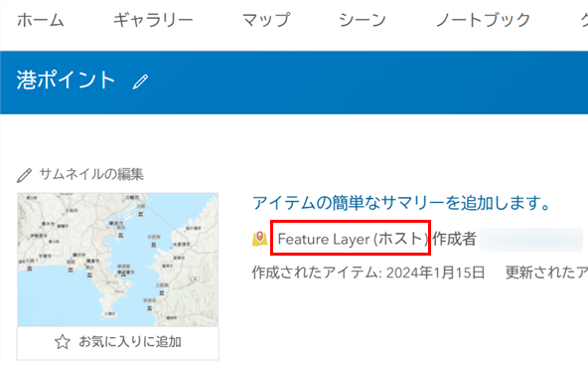Click the 作成されたアイテム: 2024年1月15日 text

[x=368, y=273]
